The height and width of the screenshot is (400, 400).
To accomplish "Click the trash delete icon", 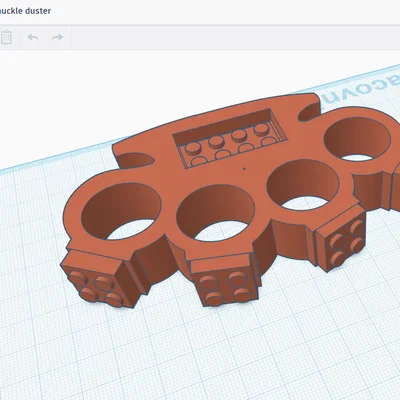I will point(6,37).
